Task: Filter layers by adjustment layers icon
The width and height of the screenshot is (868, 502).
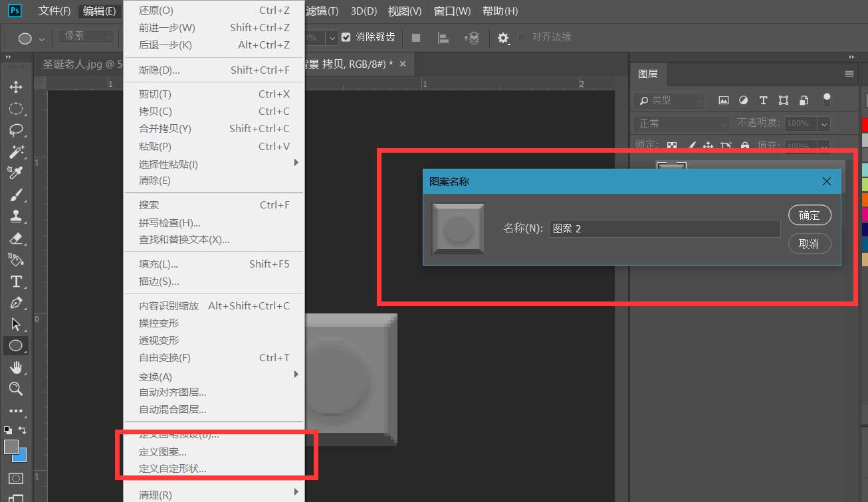Action: [744, 100]
